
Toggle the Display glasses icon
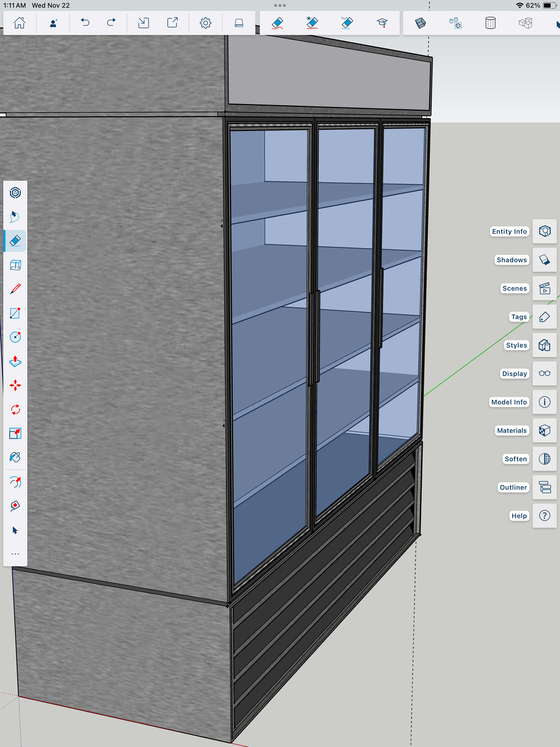544,373
